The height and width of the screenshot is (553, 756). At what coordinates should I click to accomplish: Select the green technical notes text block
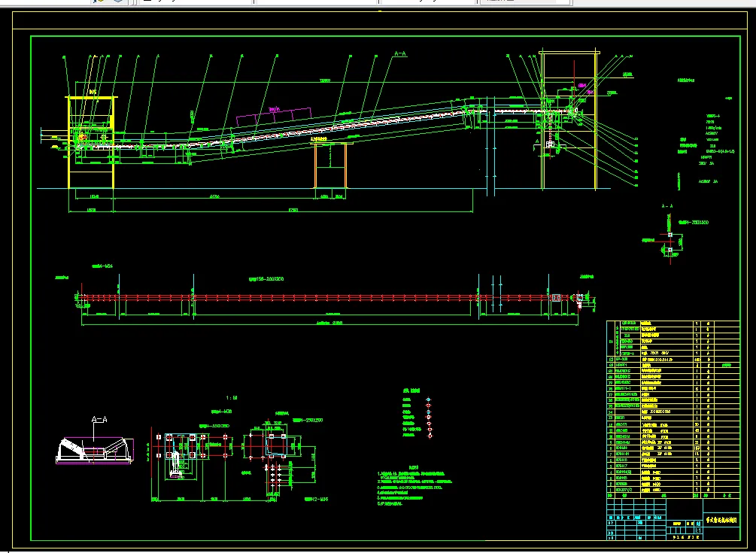click(x=414, y=485)
